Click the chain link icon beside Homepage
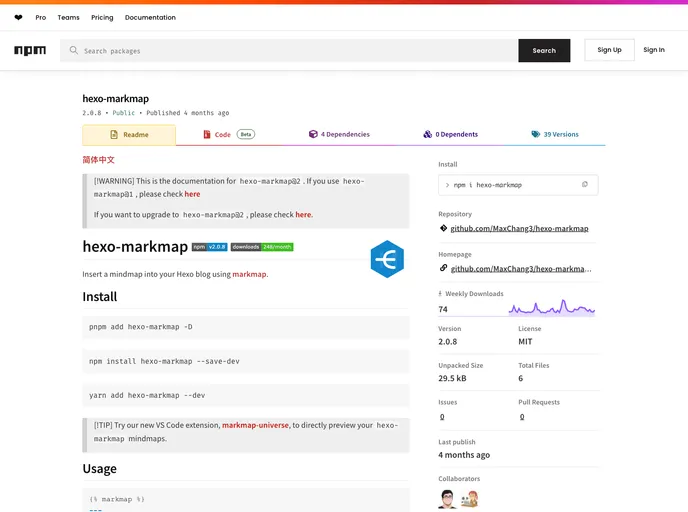This screenshot has height=512, width=688. [443, 268]
